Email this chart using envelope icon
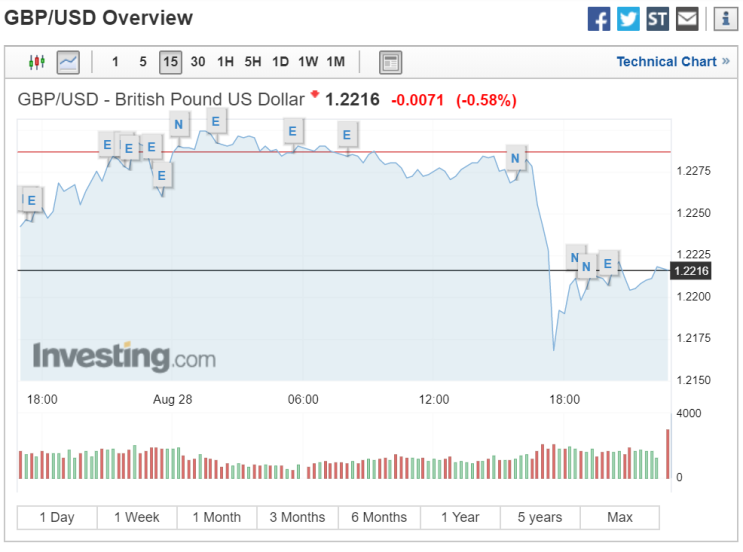The height and width of the screenshot is (552, 743). (687, 19)
